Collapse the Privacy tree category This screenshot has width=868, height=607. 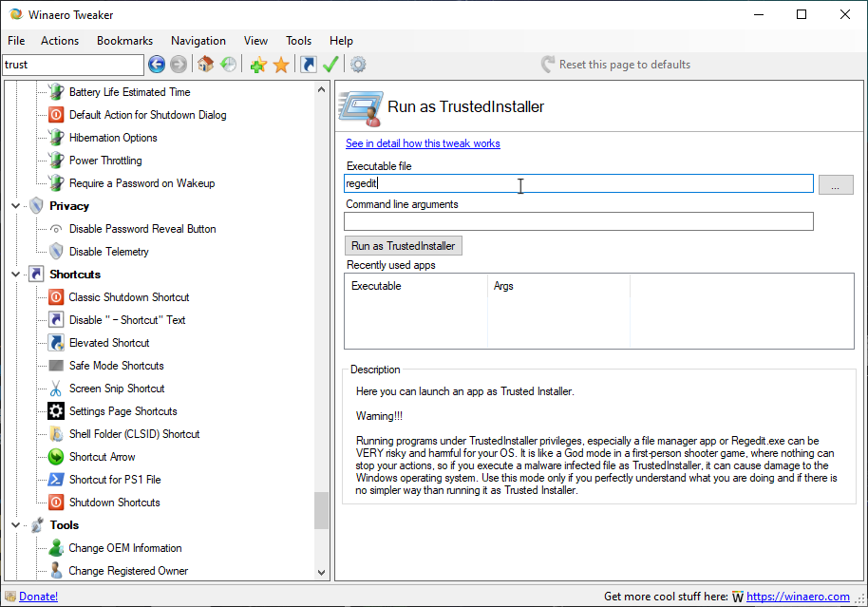tap(15, 206)
